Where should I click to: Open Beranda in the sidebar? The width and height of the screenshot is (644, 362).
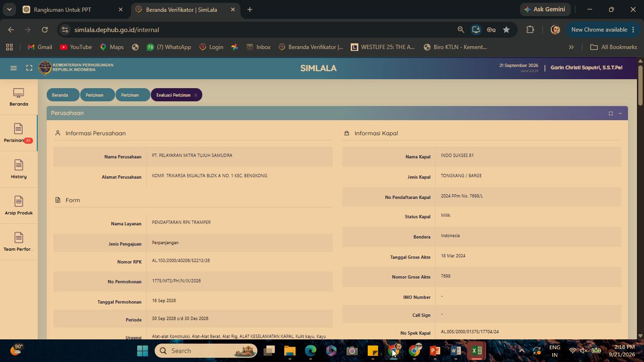(19, 97)
